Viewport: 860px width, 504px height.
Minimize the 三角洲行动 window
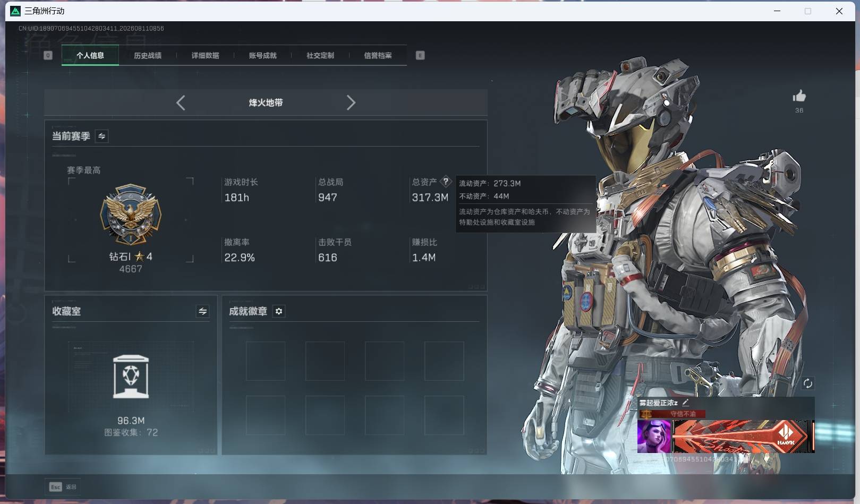tap(777, 11)
